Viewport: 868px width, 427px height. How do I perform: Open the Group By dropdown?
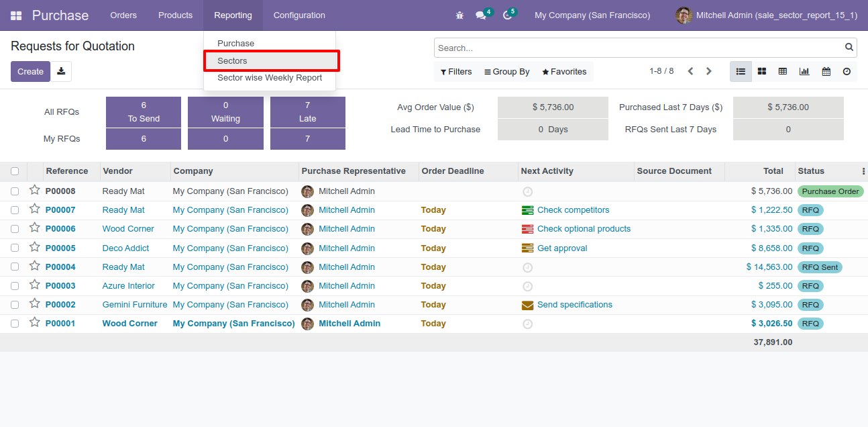pyautogui.click(x=507, y=72)
